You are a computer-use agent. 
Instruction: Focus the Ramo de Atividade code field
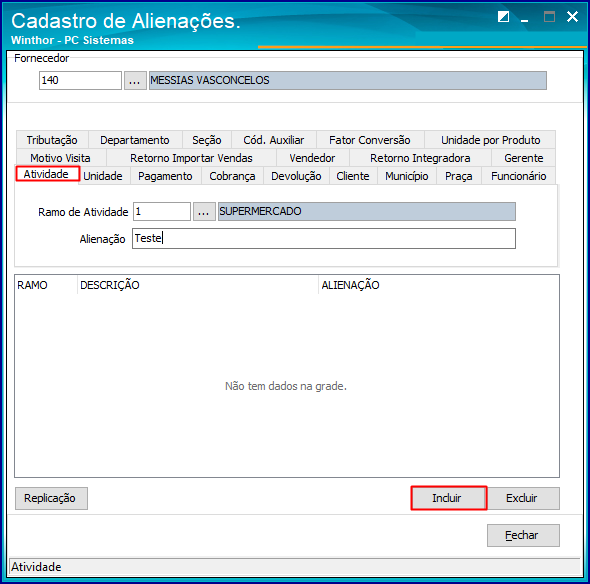tap(162, 211)
